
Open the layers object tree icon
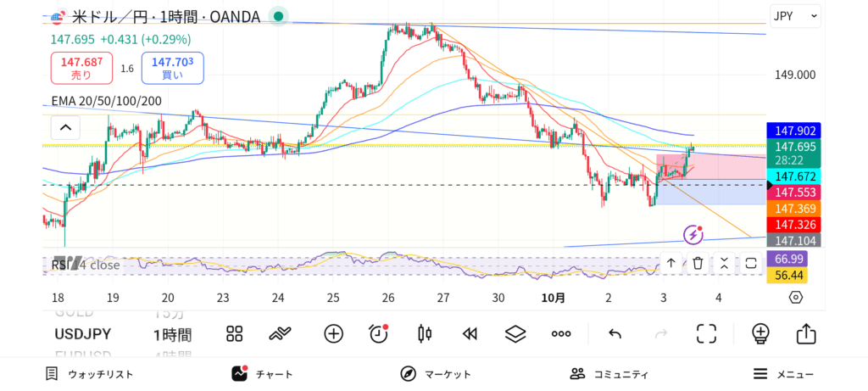coord(515,333)
